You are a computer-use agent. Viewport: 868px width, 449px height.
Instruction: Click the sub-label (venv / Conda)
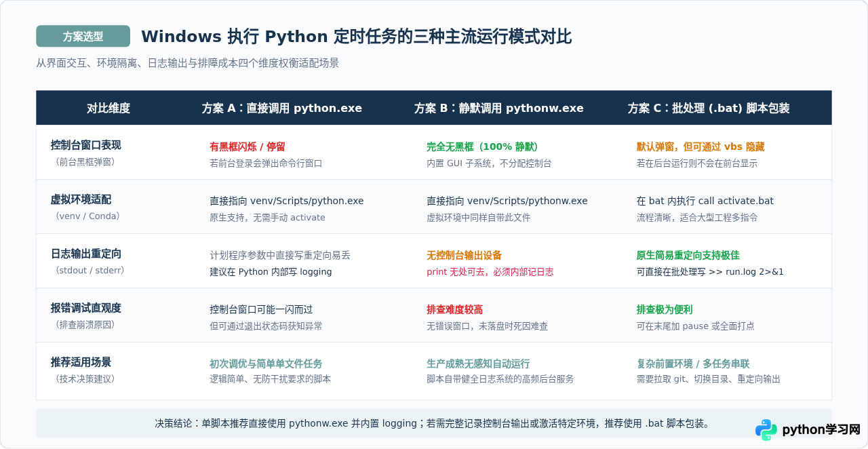click(x=87, y=216)
